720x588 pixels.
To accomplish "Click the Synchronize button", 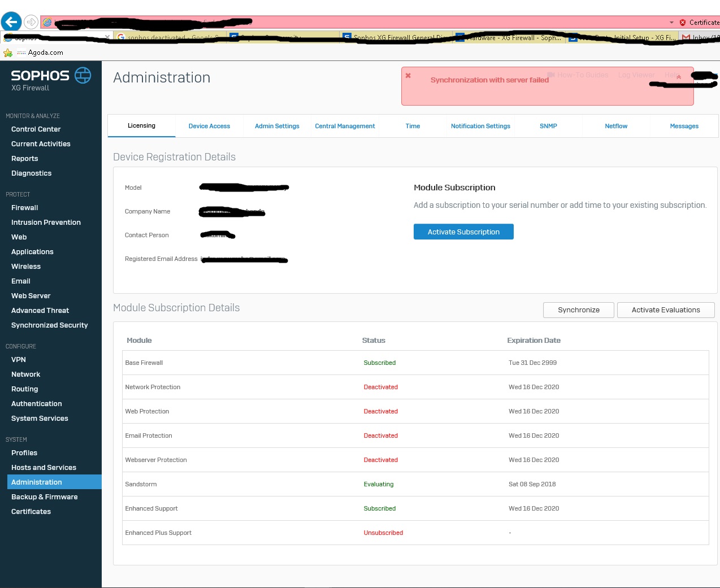I will point(578,310).
